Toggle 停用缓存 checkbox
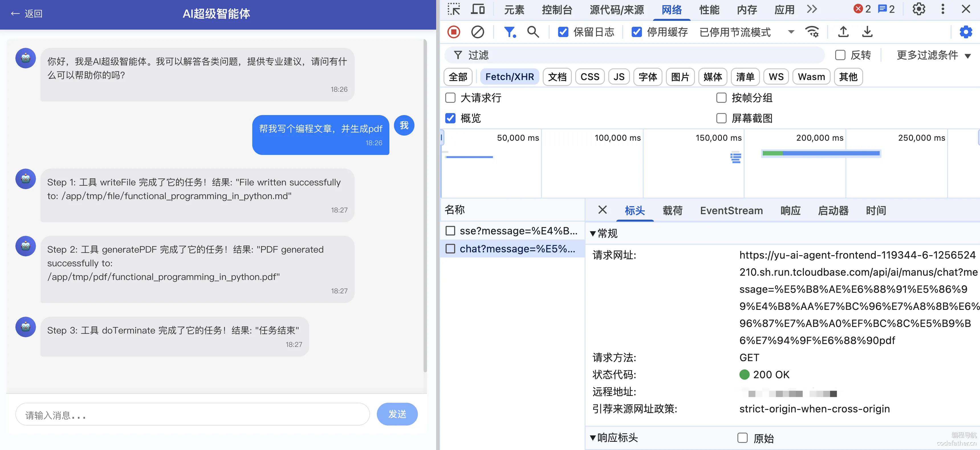The height and width of the screenshot is (450, 980). (x=637, y=32)
